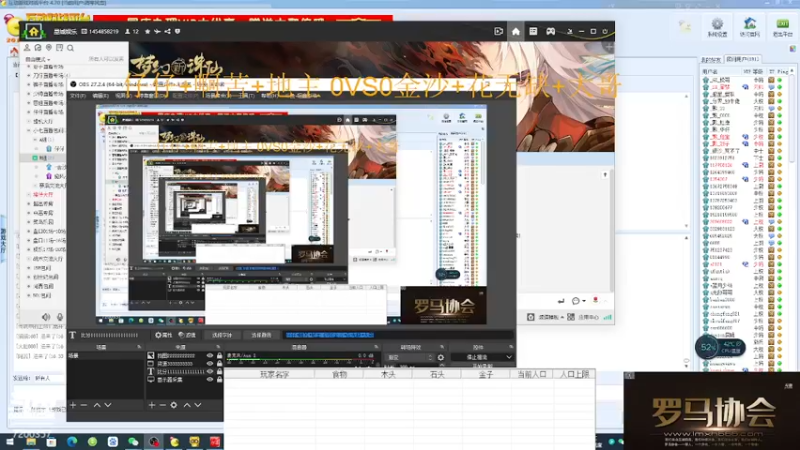
Task: Click 属性 properties button in OBS source toolbar
Action: 164,335
